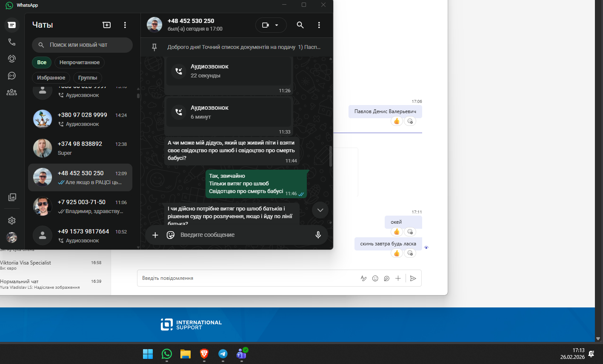Open your WhatsApp profile avatar in sidebar

12,237
